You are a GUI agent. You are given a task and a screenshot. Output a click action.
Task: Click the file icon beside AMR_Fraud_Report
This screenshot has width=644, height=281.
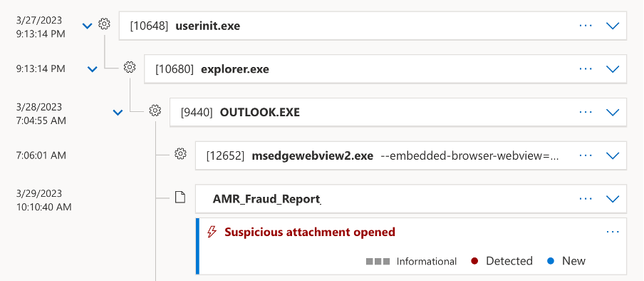pos(180,198)
